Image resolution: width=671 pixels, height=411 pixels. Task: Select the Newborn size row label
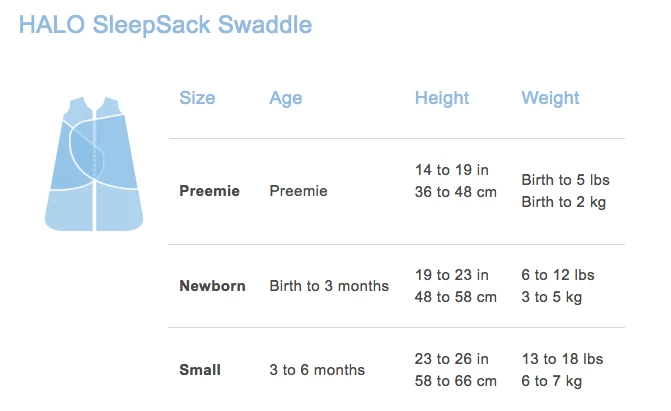[212, 286]
